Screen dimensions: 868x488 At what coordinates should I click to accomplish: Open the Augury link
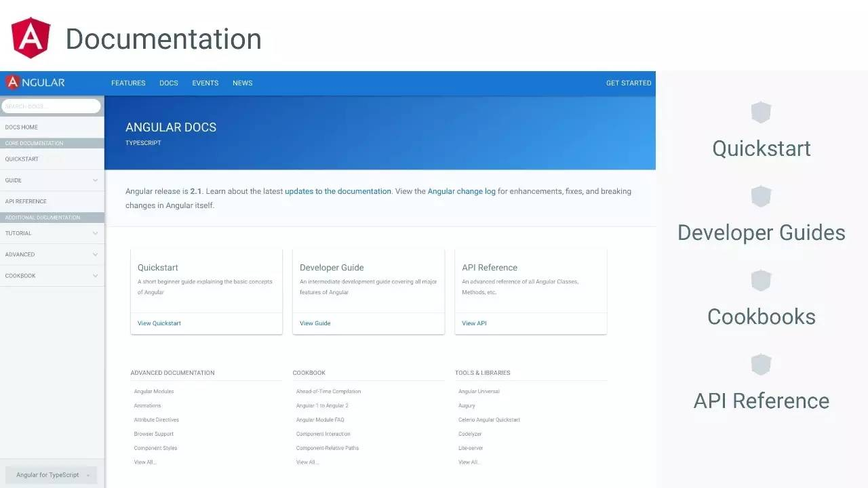tap(467, 406)
